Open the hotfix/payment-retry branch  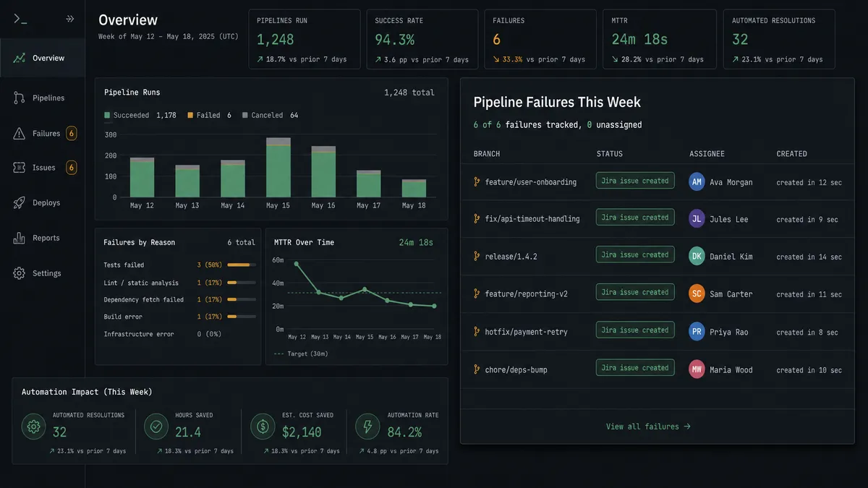(x=527, y=332)
